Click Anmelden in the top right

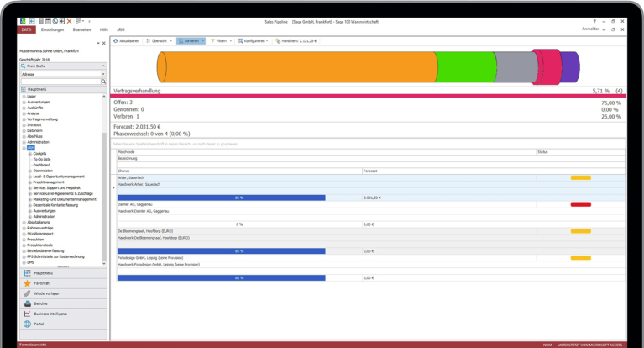[590, 29]
